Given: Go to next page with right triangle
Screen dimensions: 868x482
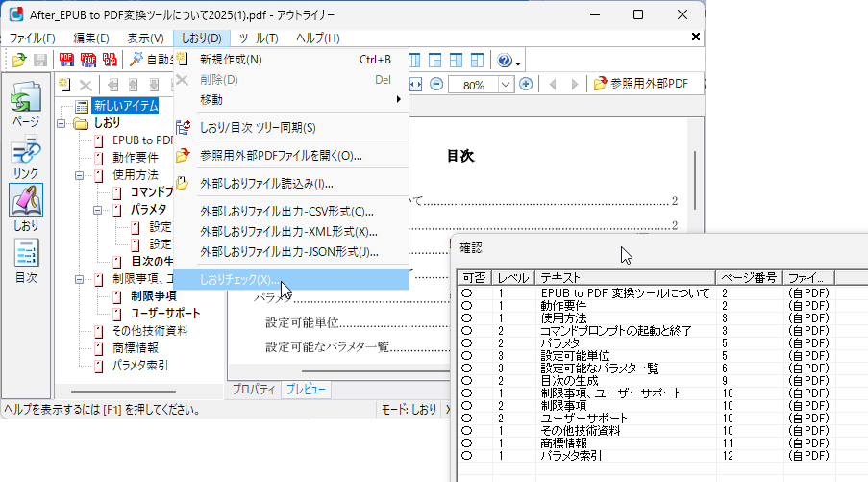Looking at the screenshot, I should (575, 85).
